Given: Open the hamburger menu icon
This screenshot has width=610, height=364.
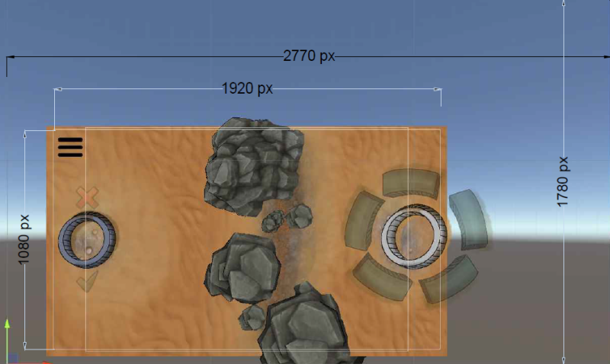Looking at the screenshot, I should coord(70,146).
